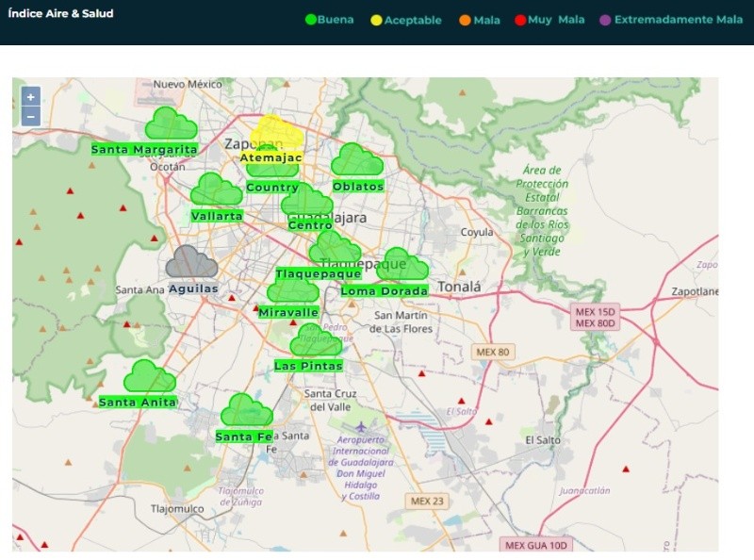Click the Santa Anita cloud icon

pyautogui.click(x=149, y=376)
